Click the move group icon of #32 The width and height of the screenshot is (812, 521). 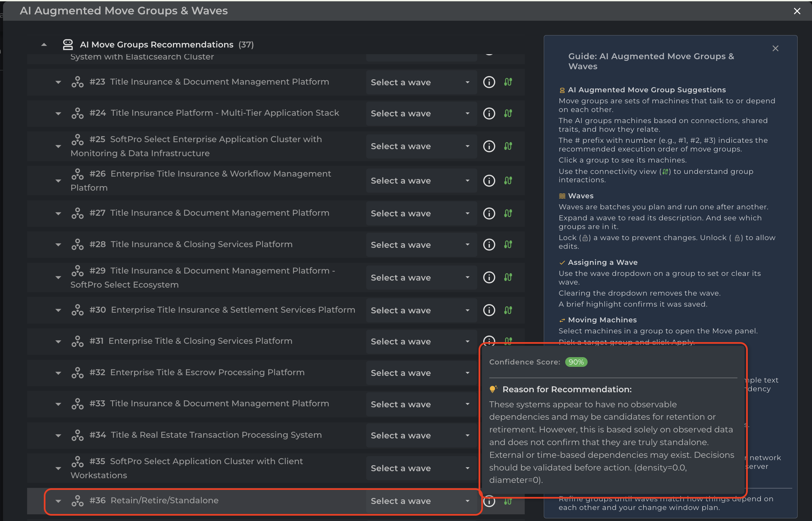coord(78,373)
